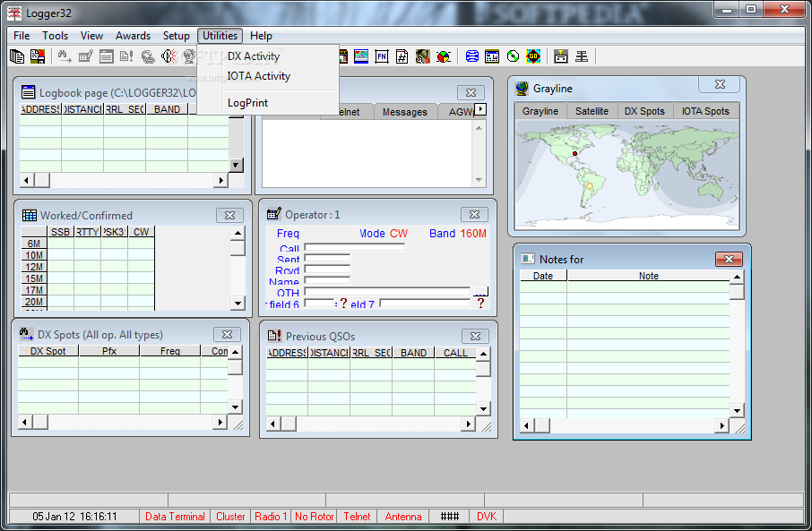Click the 20M row header in Worked/Confirmed
This screenshot has width=812, height=531.
tap(34, 302)
